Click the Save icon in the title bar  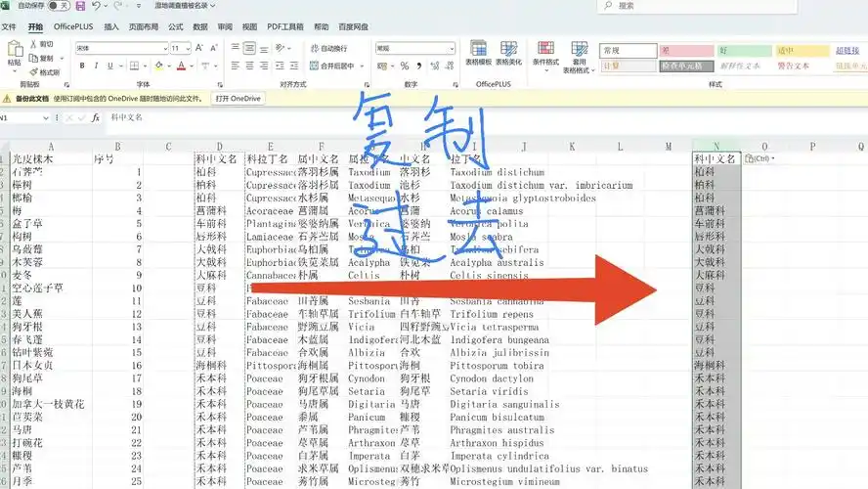pyautogui.click(x=80, y=6)
